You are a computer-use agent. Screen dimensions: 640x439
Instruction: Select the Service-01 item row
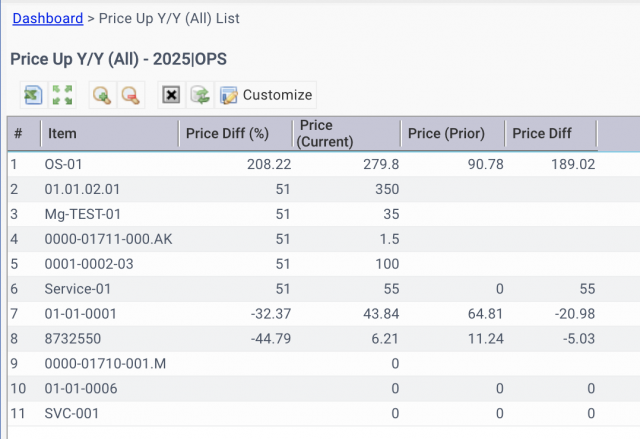pos(324,289)
